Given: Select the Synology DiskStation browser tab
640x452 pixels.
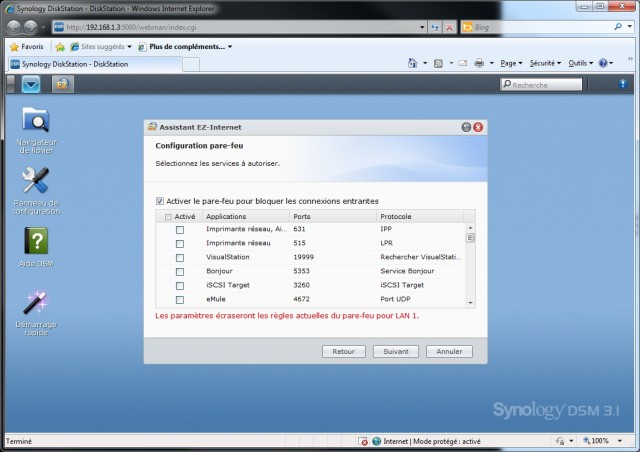Looking at the screenshot, I should 95,64.
